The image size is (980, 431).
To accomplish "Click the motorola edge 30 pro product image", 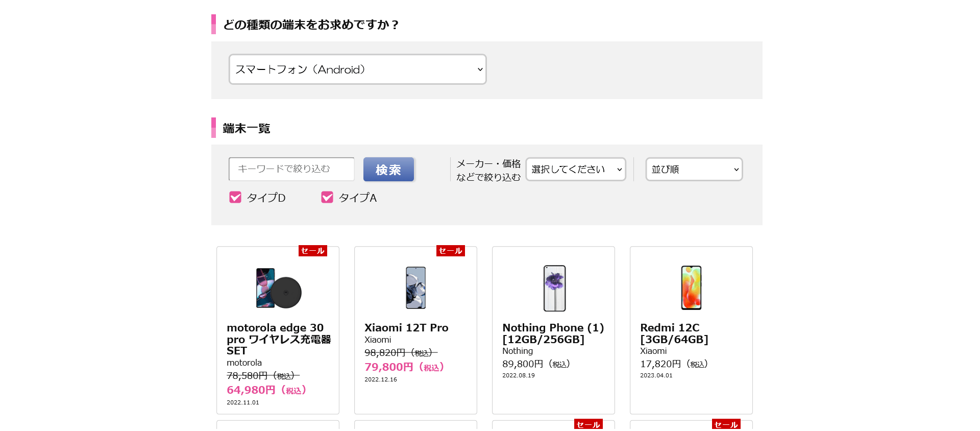I will tap(278, 288).
